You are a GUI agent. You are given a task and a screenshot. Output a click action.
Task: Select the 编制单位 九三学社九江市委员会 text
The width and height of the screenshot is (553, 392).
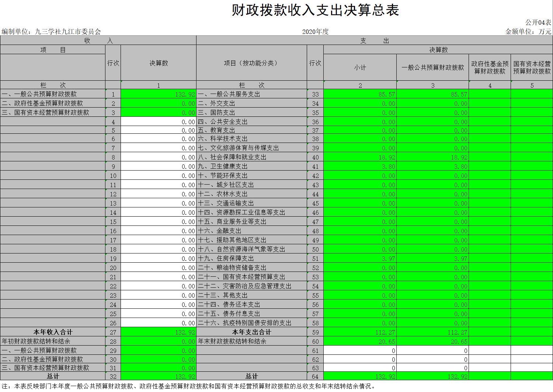click(x=51, y=32)
